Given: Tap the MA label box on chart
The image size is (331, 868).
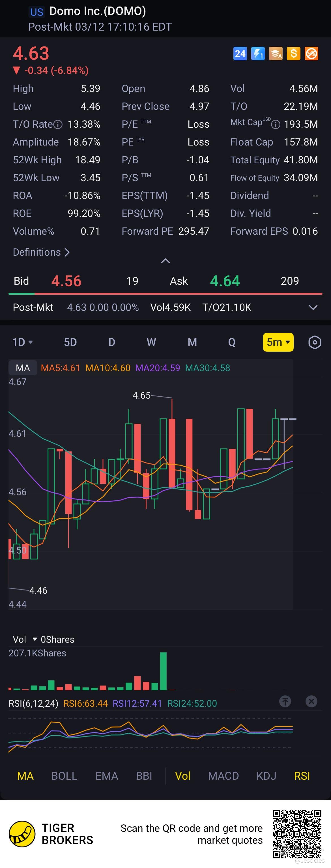Looking at the screenshot, I should pos(23,368).
